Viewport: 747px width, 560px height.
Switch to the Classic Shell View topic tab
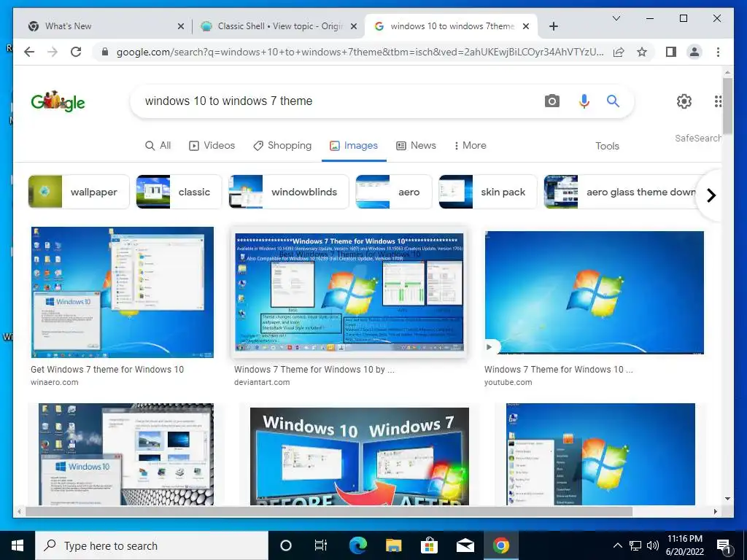click(279, 26)
